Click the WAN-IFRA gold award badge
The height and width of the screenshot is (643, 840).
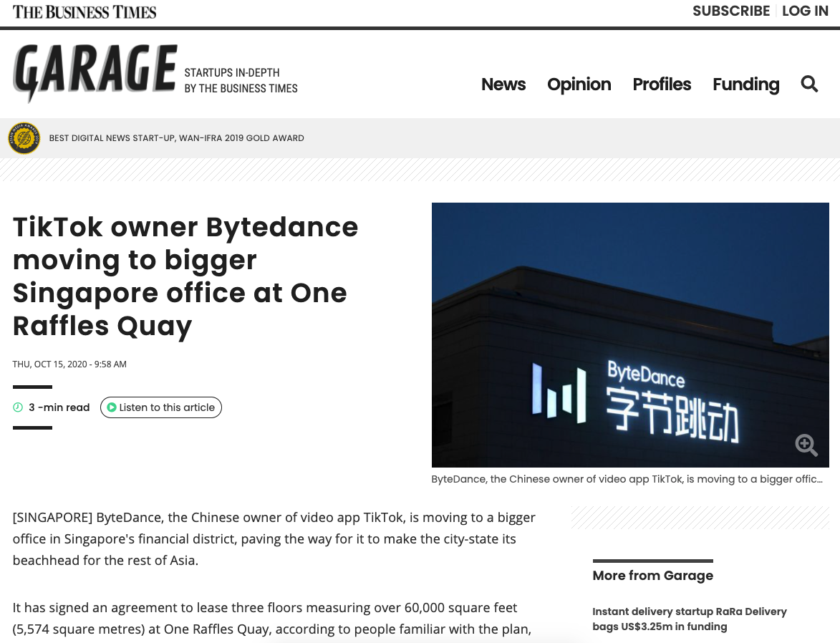(24, 138)
